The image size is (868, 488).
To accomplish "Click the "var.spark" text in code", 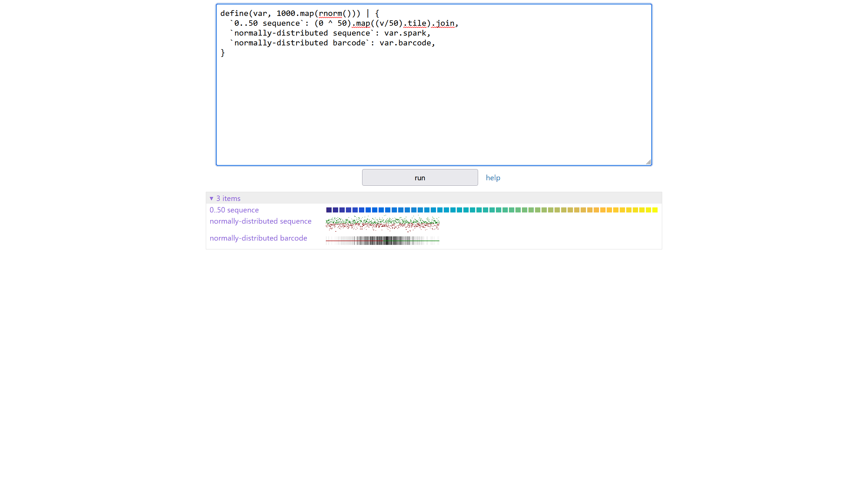I will coord(405,33).
